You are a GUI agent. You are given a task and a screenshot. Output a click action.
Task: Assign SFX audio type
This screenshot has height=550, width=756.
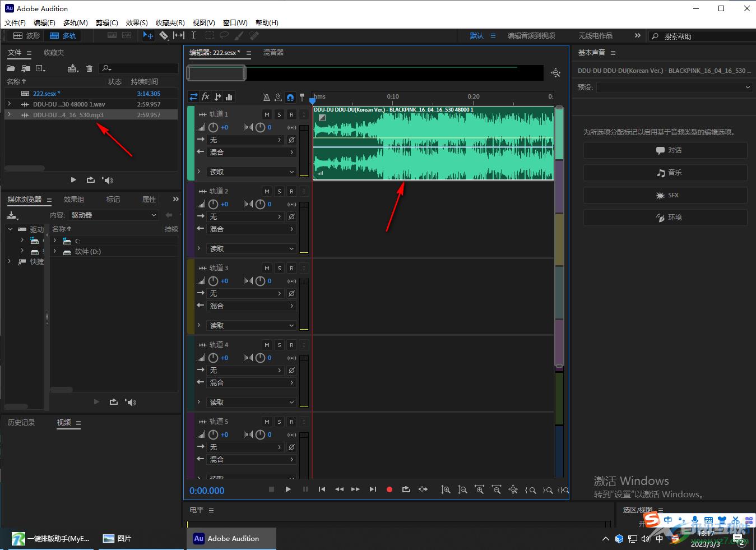point(665,195)
